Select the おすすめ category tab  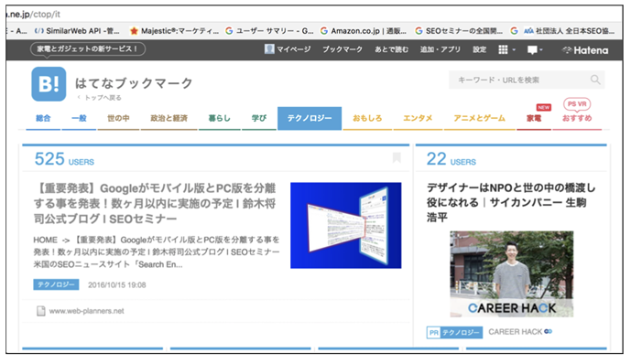click(x=577, y=118)
